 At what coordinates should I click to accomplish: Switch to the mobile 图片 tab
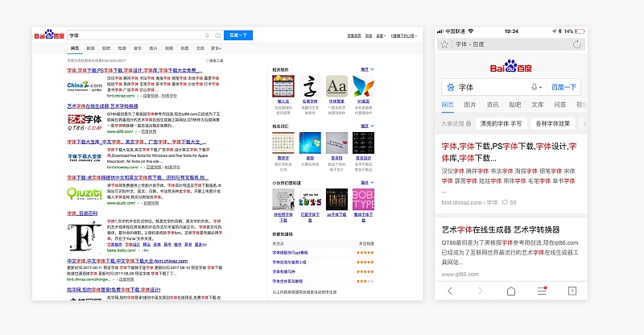tap(470, 105)
